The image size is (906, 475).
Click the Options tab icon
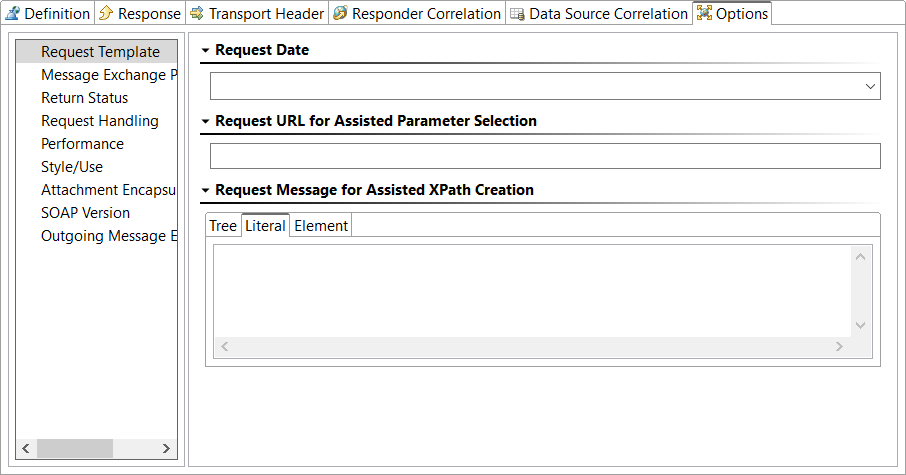(x=704, y=13)
